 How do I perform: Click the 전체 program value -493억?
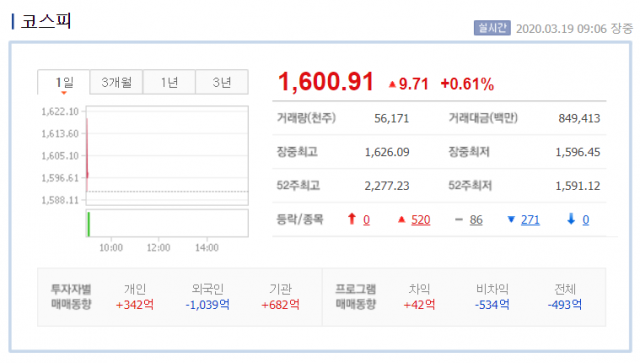point(564,305)
